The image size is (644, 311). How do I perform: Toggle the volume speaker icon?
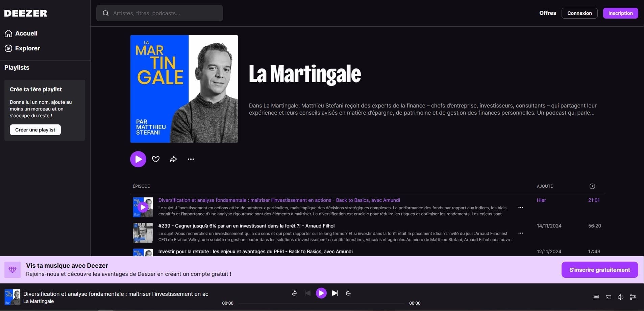click(x=621, y=297)
